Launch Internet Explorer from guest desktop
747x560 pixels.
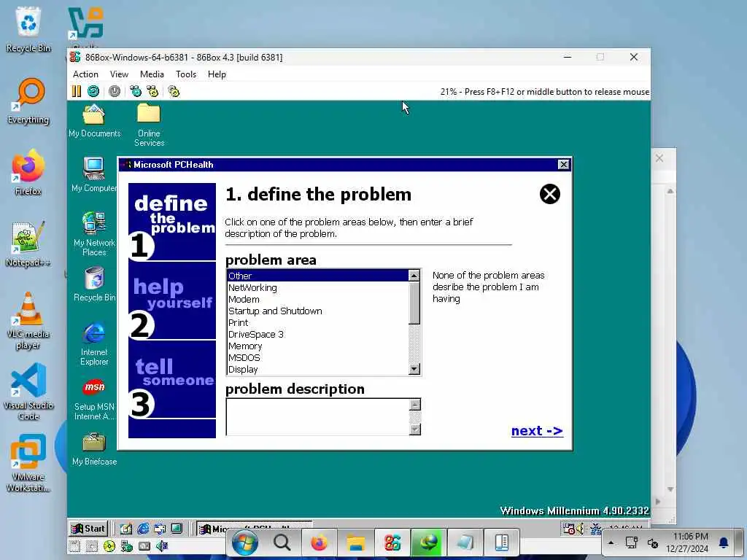point(94,343)
